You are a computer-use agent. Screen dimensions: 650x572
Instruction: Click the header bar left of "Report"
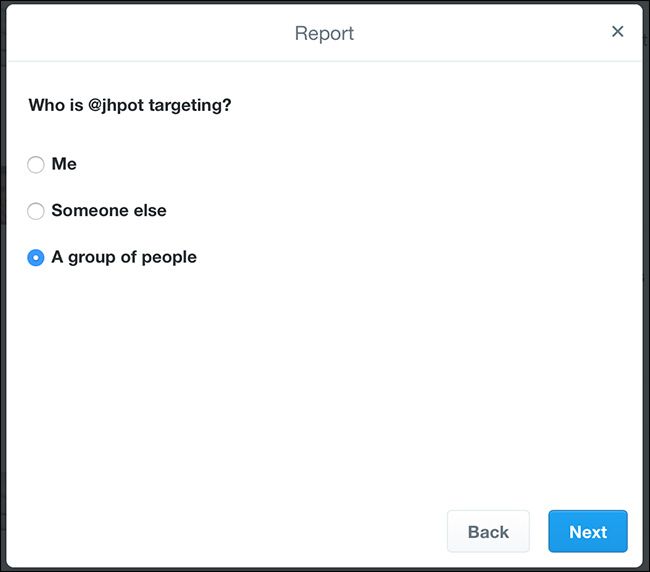[150, 33]
